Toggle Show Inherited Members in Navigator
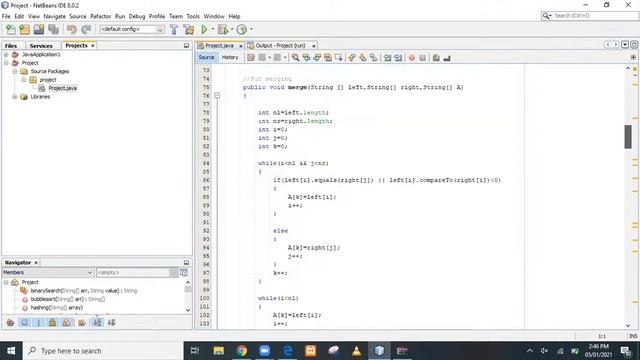This screenshot has width=640, height=360. (10, 322)
